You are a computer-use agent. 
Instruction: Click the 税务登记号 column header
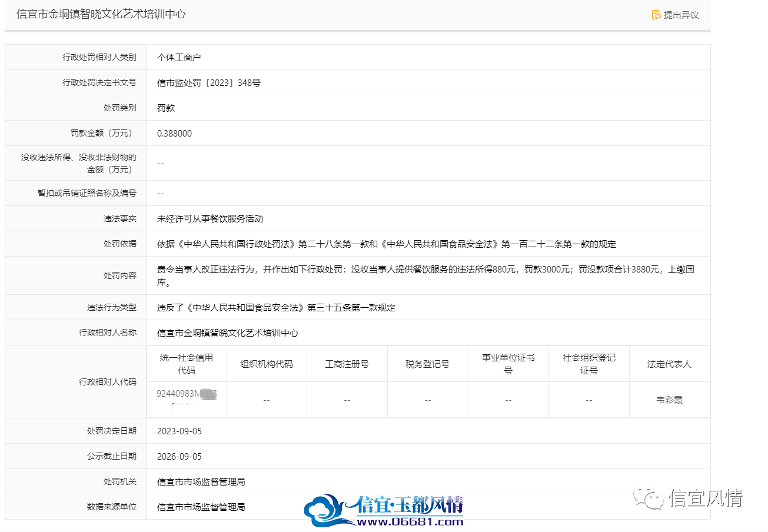tap(428, 364)
